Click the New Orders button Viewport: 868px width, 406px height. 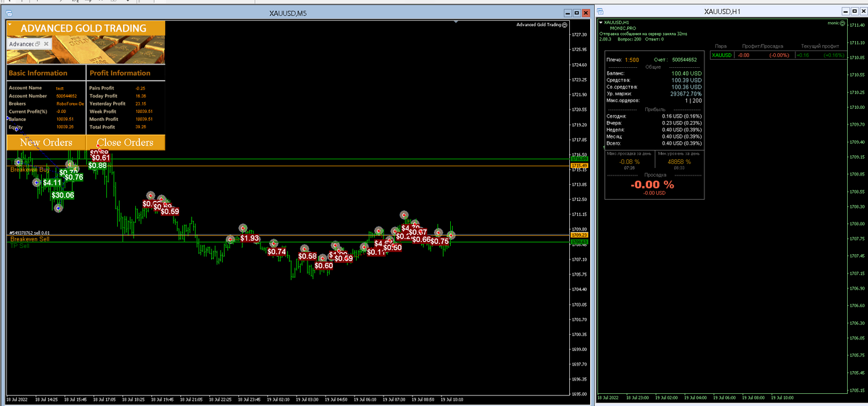pyautogui.click(x=46, y=143)
